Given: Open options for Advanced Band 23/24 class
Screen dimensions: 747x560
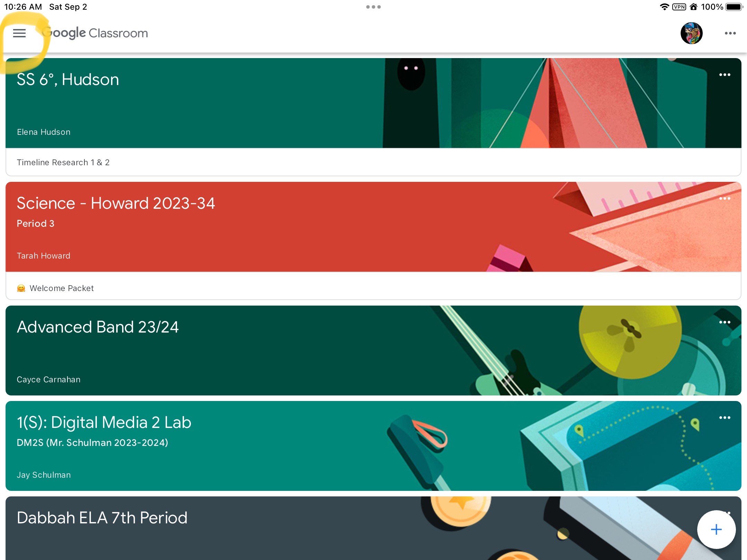Looking at the screenshot, I should pyautogui.click(x=725, y=322).
